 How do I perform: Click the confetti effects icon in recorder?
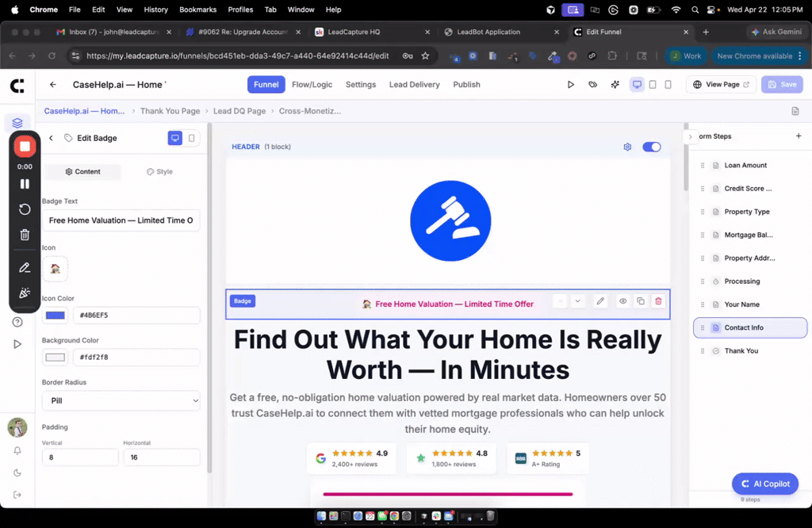tap(25, 293)
